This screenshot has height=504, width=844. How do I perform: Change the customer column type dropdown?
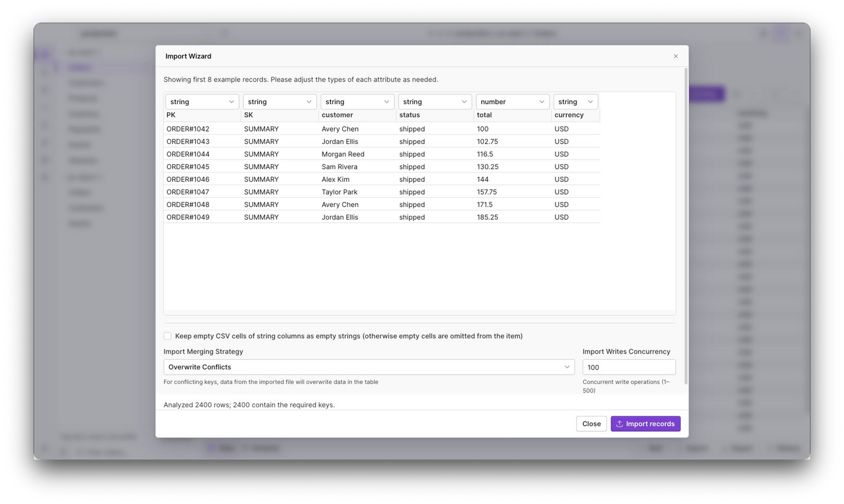357,102
